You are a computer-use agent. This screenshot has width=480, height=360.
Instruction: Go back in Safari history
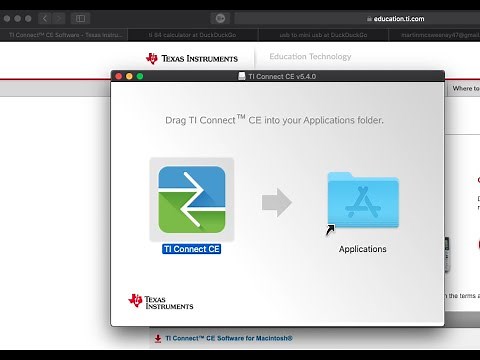45,19
